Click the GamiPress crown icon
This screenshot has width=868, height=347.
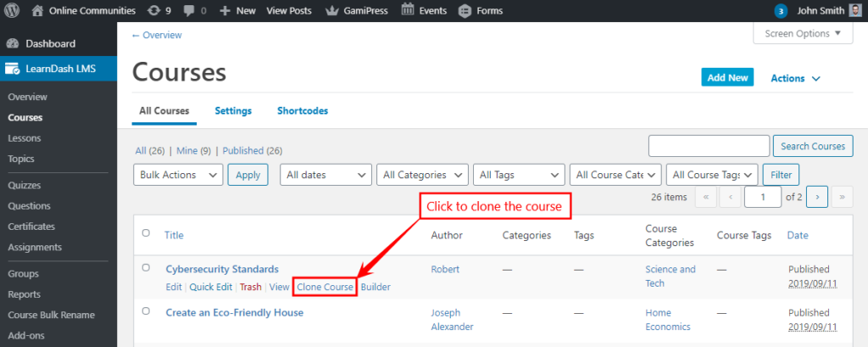click(331, 10)
